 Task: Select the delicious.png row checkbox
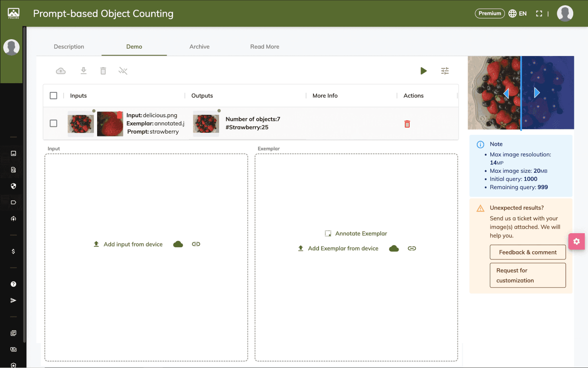click(54, 124)
